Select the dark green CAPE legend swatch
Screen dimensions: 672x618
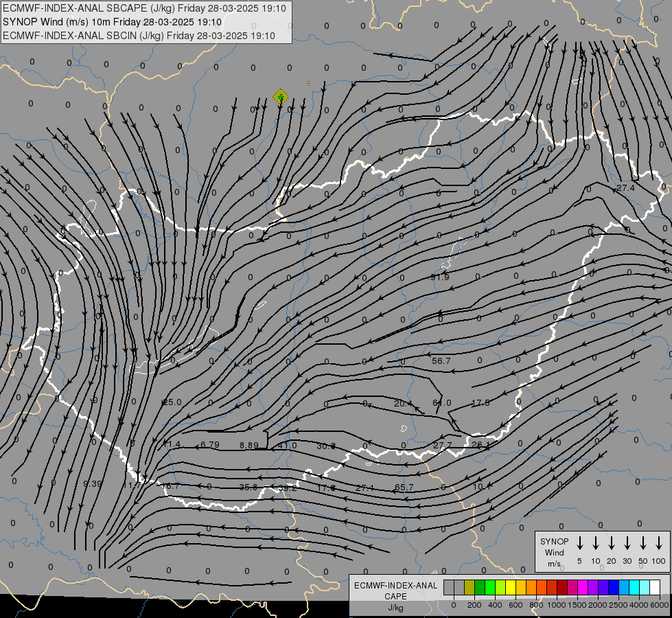(480, 587)
